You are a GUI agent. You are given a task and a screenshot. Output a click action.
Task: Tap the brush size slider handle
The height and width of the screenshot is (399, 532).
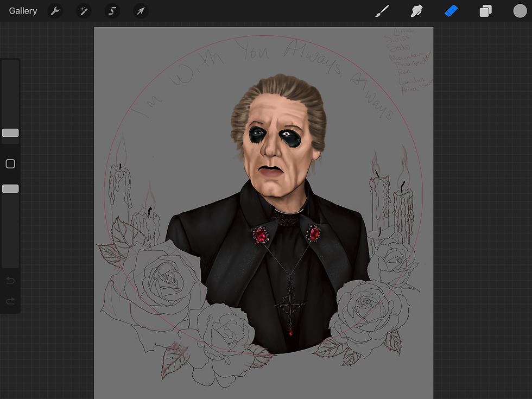pos(10,132)
